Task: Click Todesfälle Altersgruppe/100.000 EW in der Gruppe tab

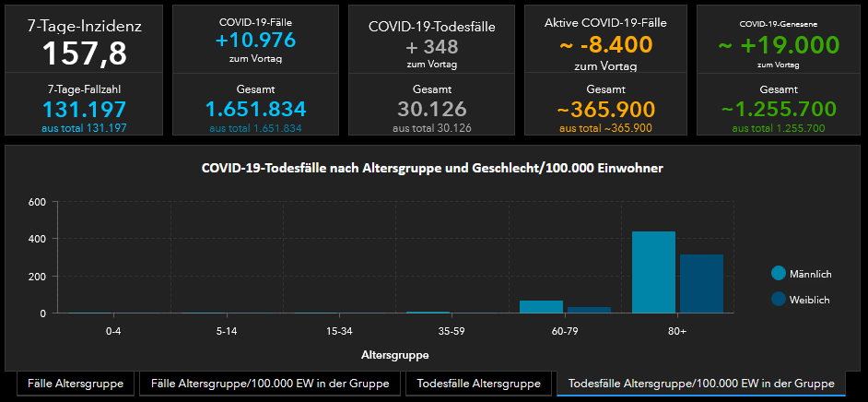Action: (x=700, y=383)
